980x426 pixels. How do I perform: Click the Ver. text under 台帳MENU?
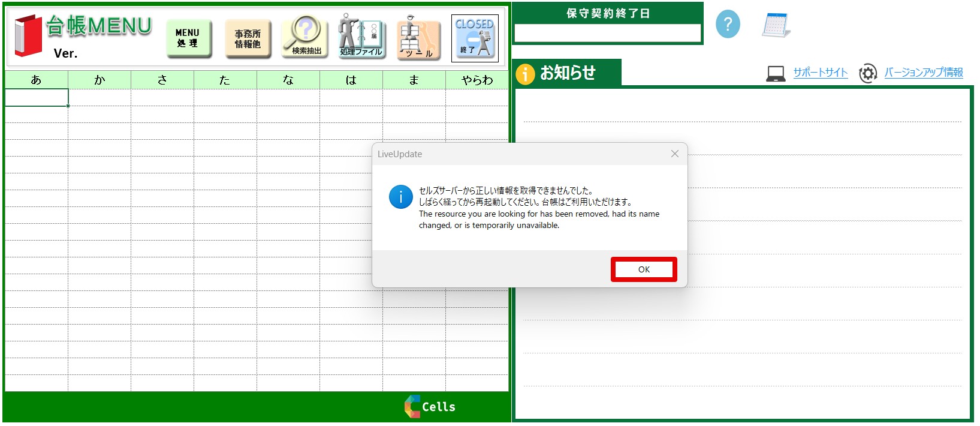pyautogui.click(x=66, y=53)
